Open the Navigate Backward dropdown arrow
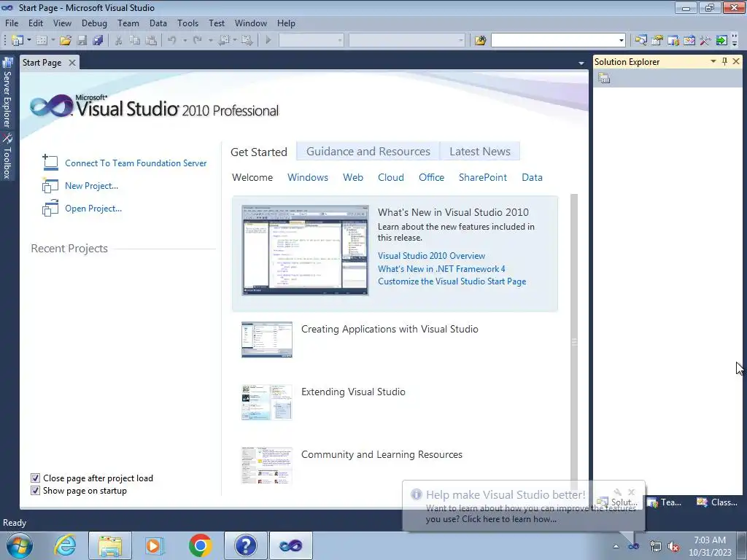The height and width of the screenshot is (560, 747). (x=235, y=41)
